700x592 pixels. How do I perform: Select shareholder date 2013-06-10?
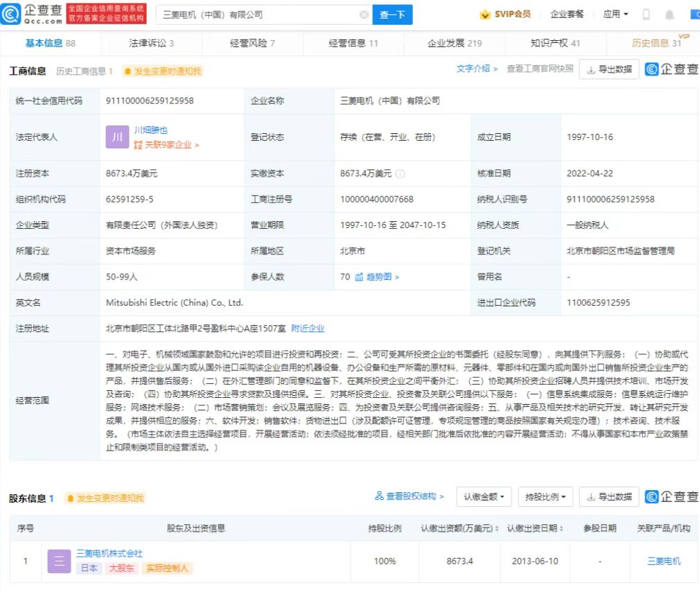click(535, 561)
